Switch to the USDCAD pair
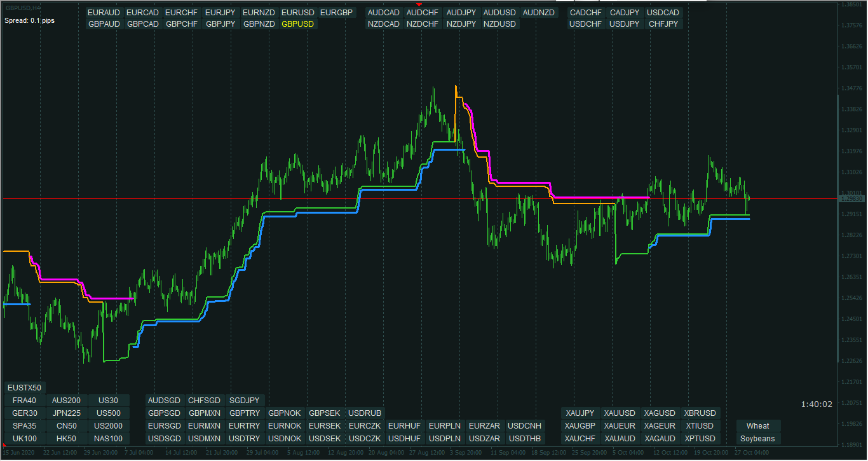 (x=663, y=13)
